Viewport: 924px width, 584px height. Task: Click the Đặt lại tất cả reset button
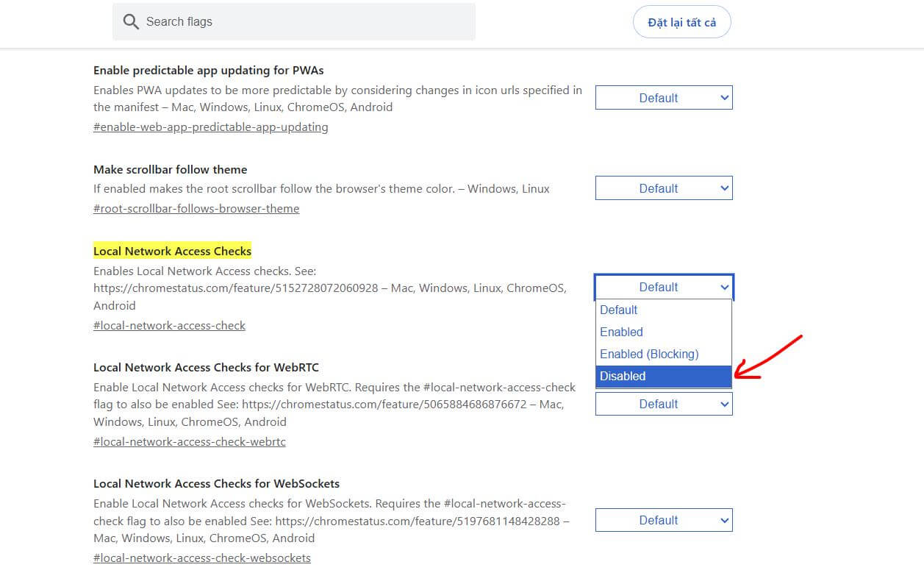tap(681, 23)
